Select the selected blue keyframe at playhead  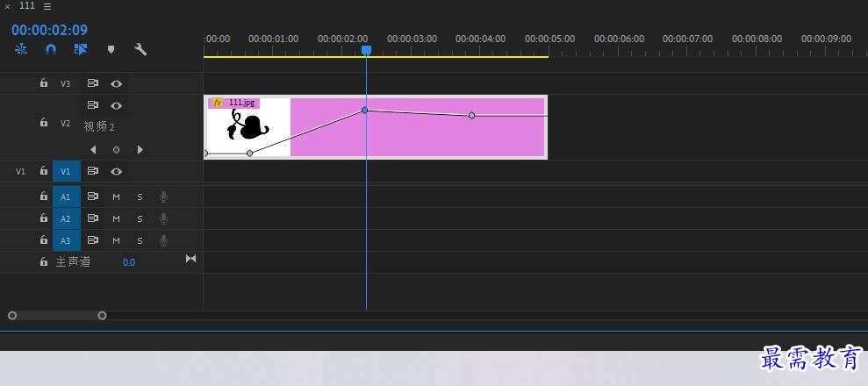[x=364, y=110]
